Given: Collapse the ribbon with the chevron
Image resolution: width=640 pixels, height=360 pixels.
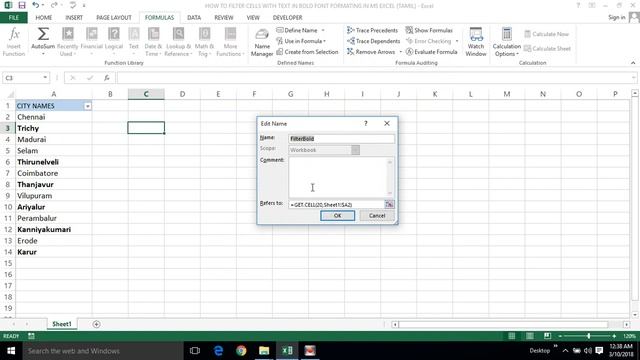Looking at the screenshot, I should pyautogui.click(x=633, y=63).
